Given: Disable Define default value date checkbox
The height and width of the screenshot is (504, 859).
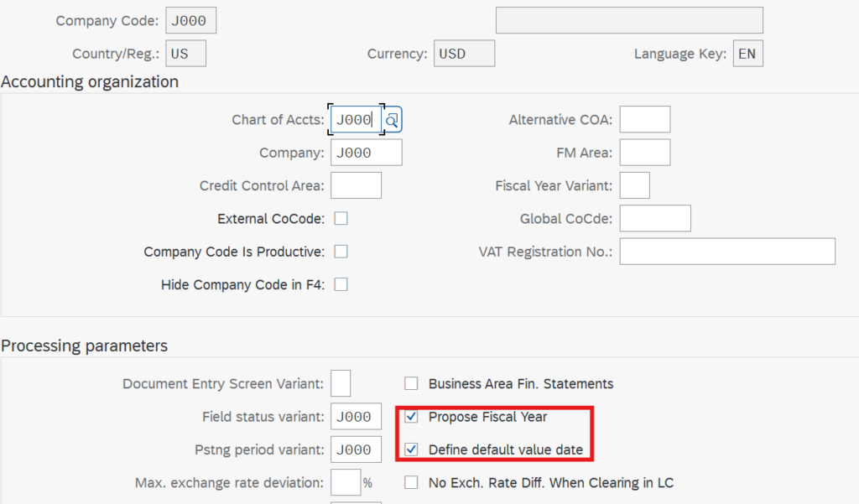Looking at the screenshot, I should pyautogui.click(x=411, y=449).
